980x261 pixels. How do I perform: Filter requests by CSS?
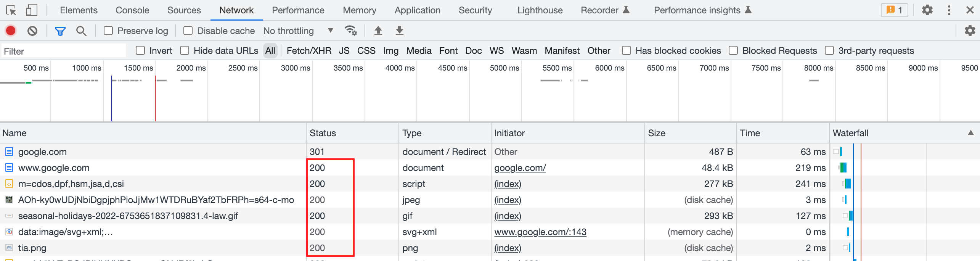pyautogui.click(x=366, y=51)
